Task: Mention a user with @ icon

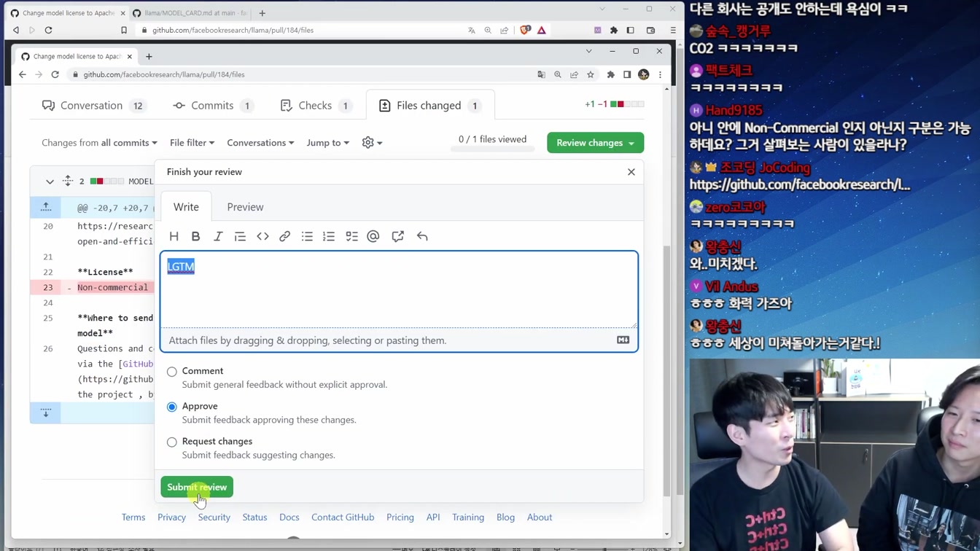Action: [x=373, y=236]
